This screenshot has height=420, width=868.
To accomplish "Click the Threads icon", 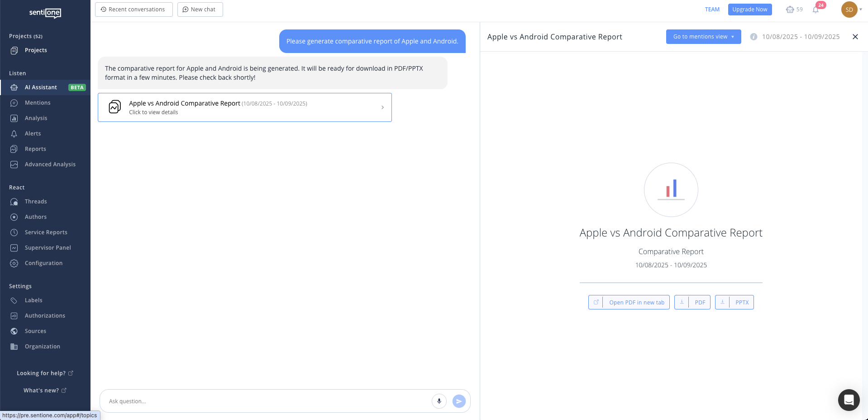I will click(x=14, y=202).
